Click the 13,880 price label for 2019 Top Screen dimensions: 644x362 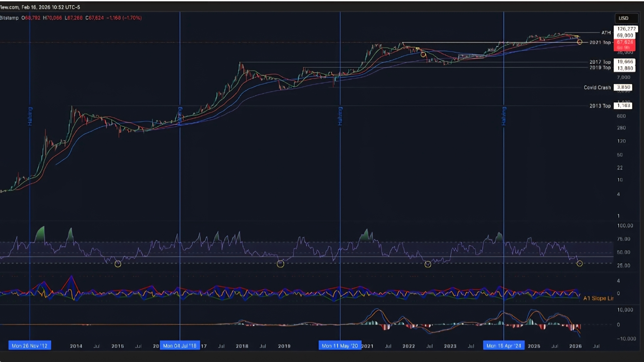[625, 68]
